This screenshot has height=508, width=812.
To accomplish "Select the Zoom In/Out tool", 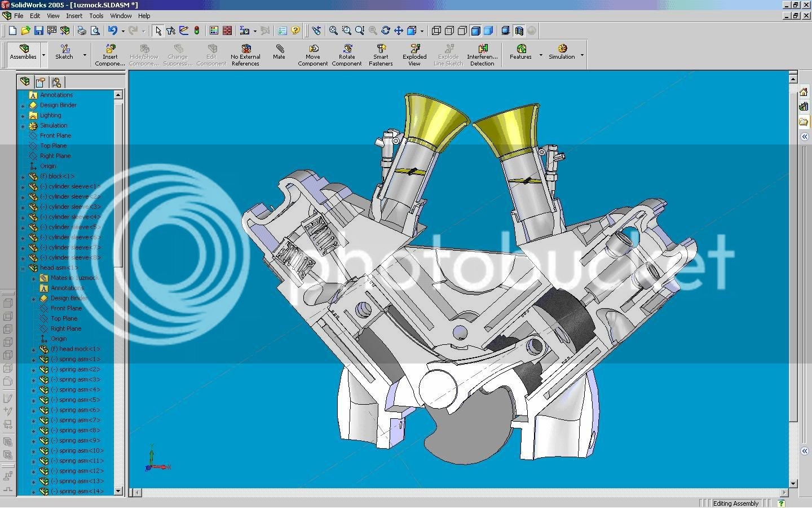I will coord(359,30).
